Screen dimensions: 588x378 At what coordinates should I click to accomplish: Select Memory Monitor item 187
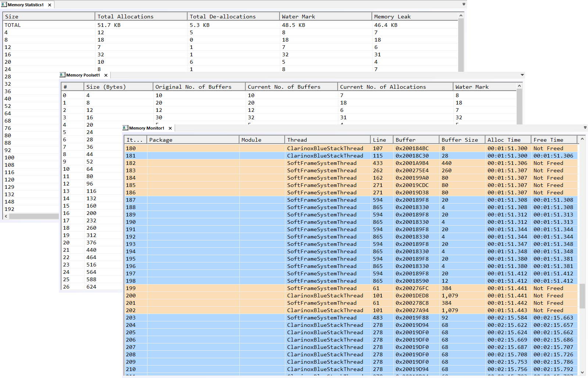pos(351,200)
